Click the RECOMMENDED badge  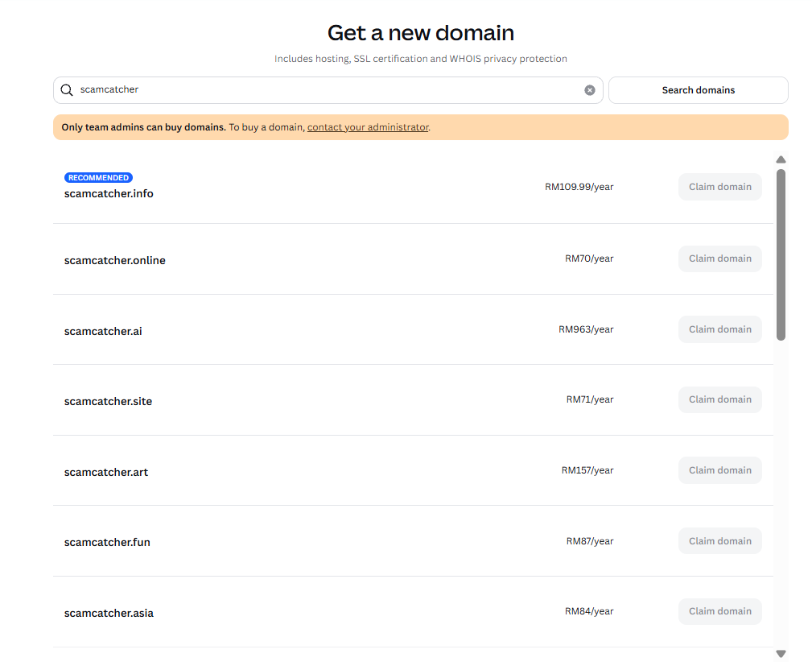[x=98, y=178]
